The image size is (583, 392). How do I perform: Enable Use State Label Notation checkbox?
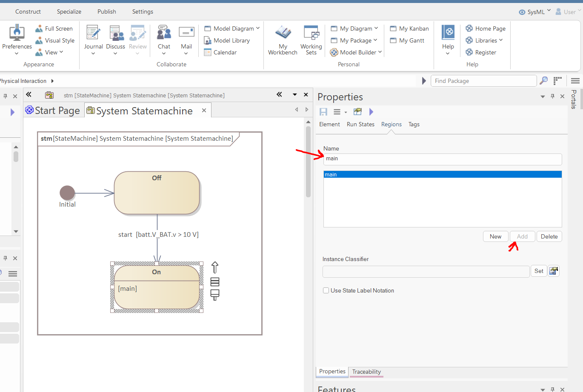point(326,290)
